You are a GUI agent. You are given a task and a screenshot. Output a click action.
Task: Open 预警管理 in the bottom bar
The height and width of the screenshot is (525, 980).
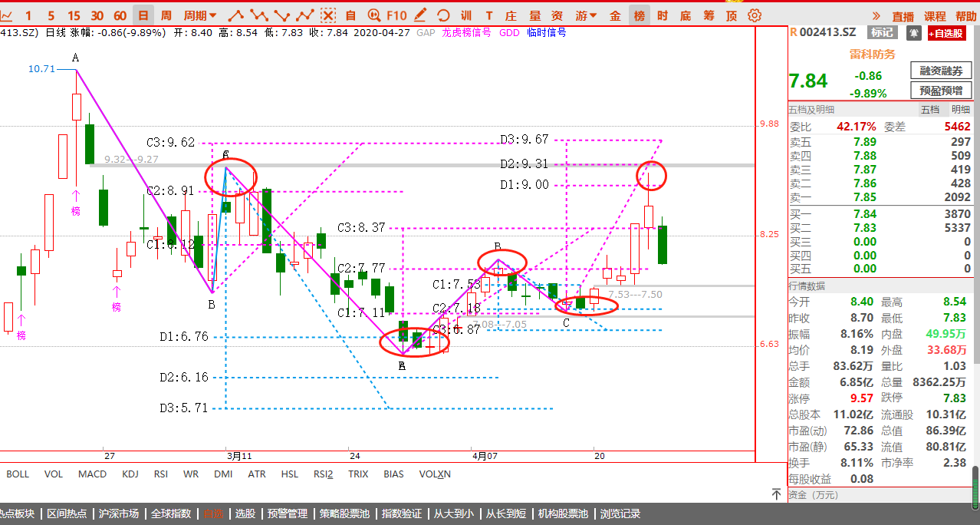click(287, 513)
